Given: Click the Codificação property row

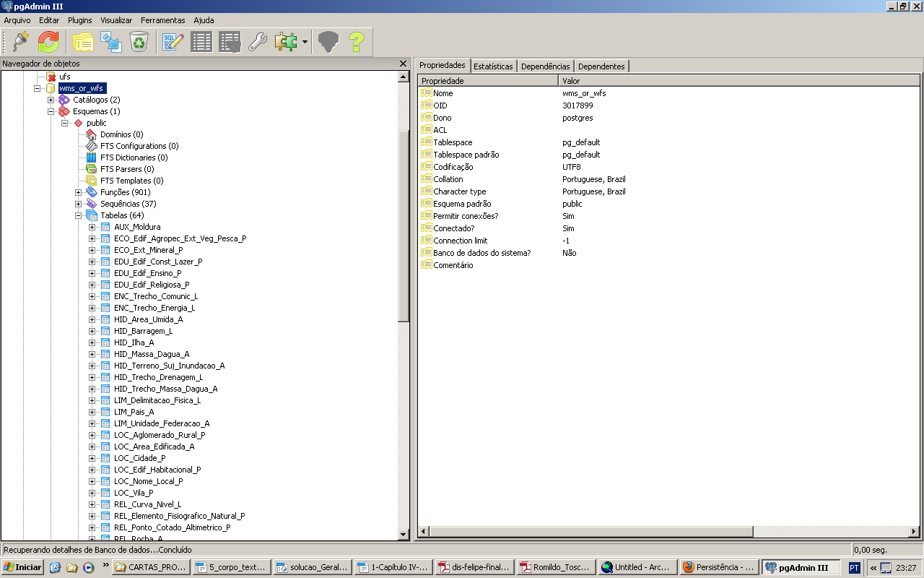Looking at the screenshot, I should (x=669, y=167).
